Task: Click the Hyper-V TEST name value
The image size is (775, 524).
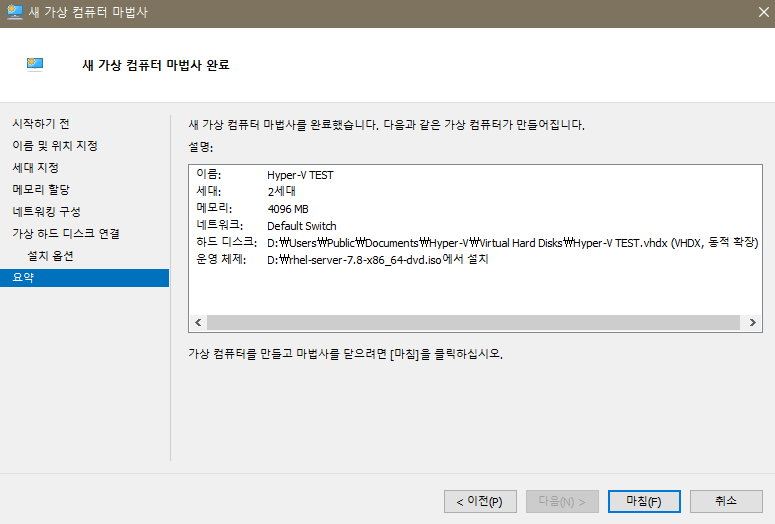Action: 300,175
